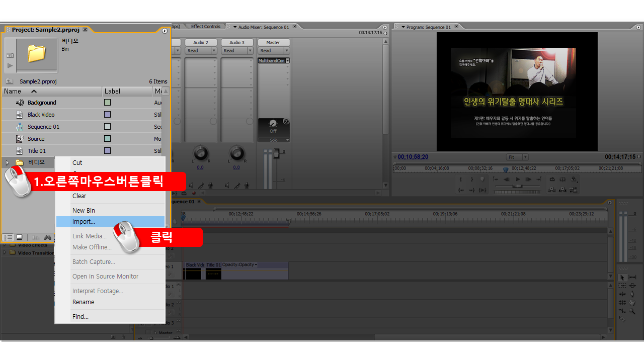Open the Output settings button
The width and height of the screenshot is (644, 362).
tap(574, 179)
